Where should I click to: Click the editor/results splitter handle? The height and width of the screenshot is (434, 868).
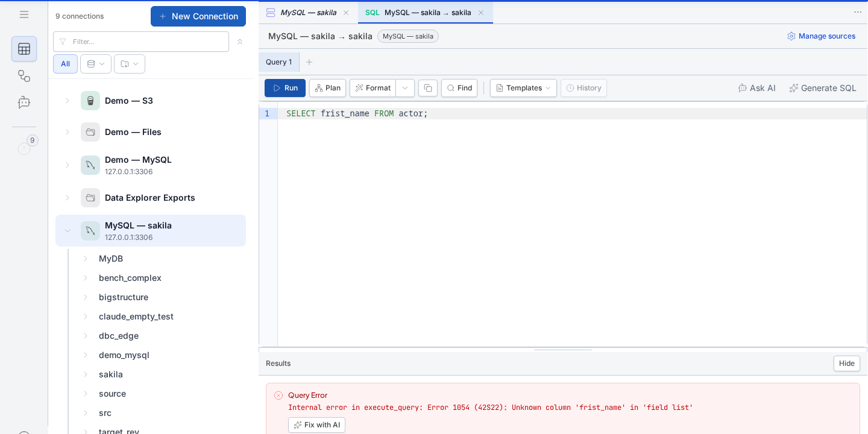[x=563, y=350]
